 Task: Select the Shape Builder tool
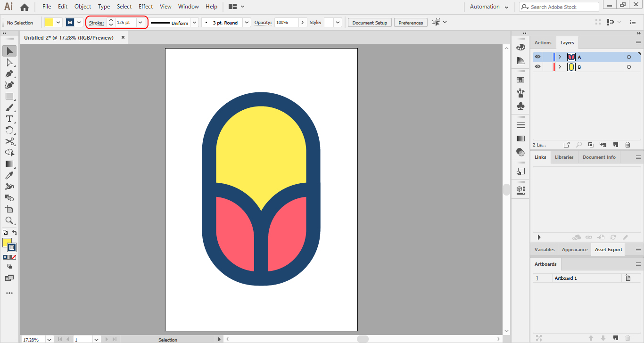pyautogui.click(x=9, y=153)
